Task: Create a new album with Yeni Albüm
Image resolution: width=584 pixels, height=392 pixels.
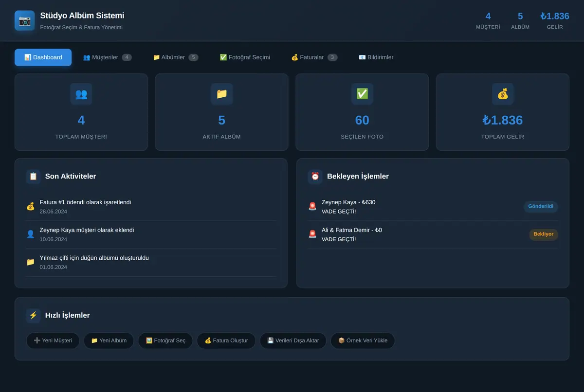Action: click(109, 340)
